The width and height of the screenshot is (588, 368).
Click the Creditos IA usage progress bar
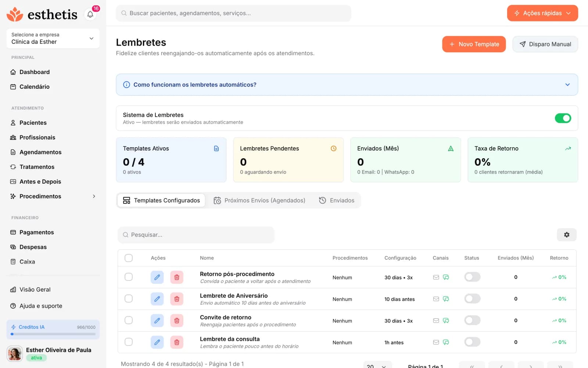[53, 334]
